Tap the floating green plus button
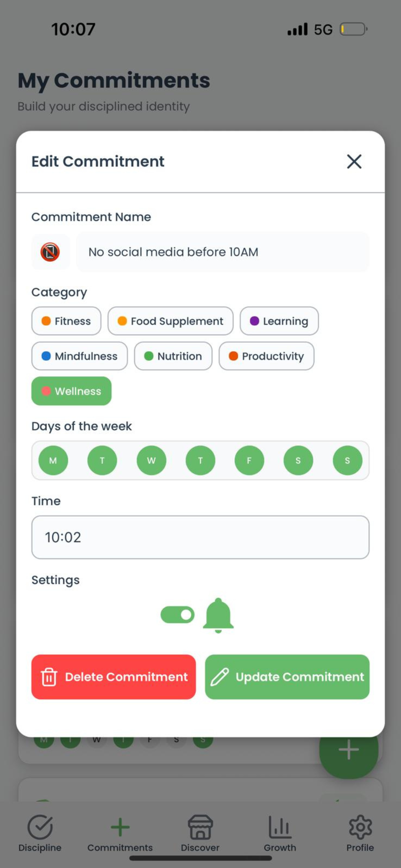The image size is (401, 868). click(349, 750)
